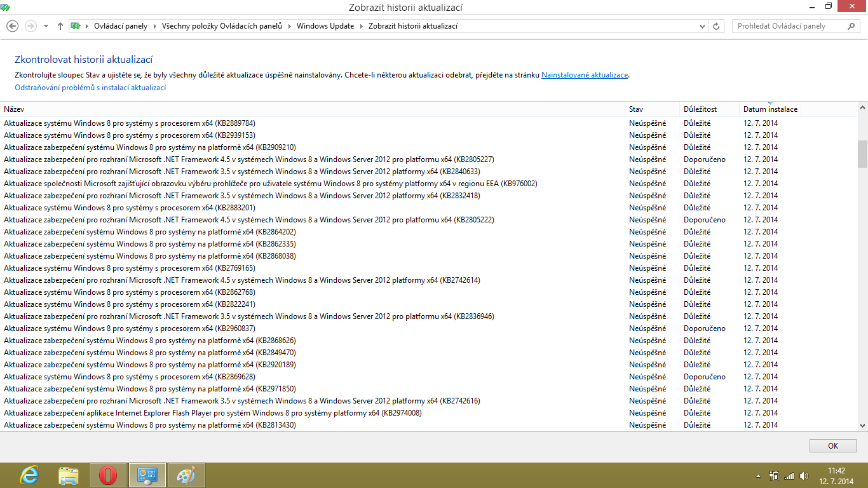
Task: Select the update row KB2862768
Action: (x=428, y=292)
